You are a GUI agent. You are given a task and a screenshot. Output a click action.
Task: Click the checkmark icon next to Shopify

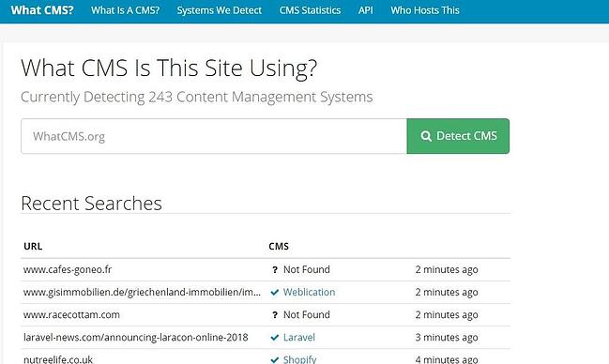[x=275, y=359]
